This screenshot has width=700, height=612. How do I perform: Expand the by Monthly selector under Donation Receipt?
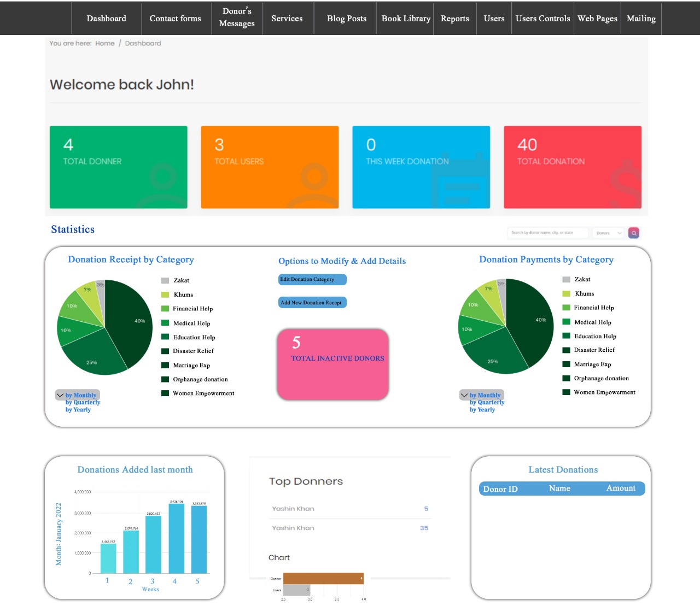(80, 395)
